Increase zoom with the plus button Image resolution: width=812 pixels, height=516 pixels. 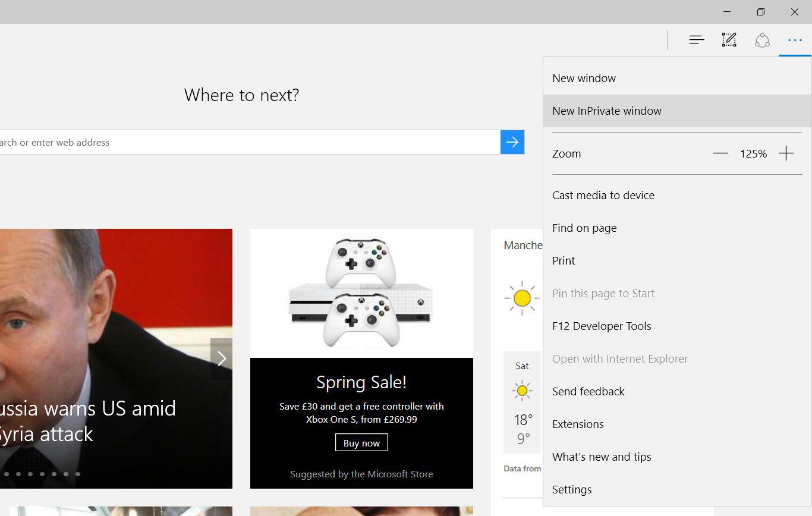(x=786, y=153)
